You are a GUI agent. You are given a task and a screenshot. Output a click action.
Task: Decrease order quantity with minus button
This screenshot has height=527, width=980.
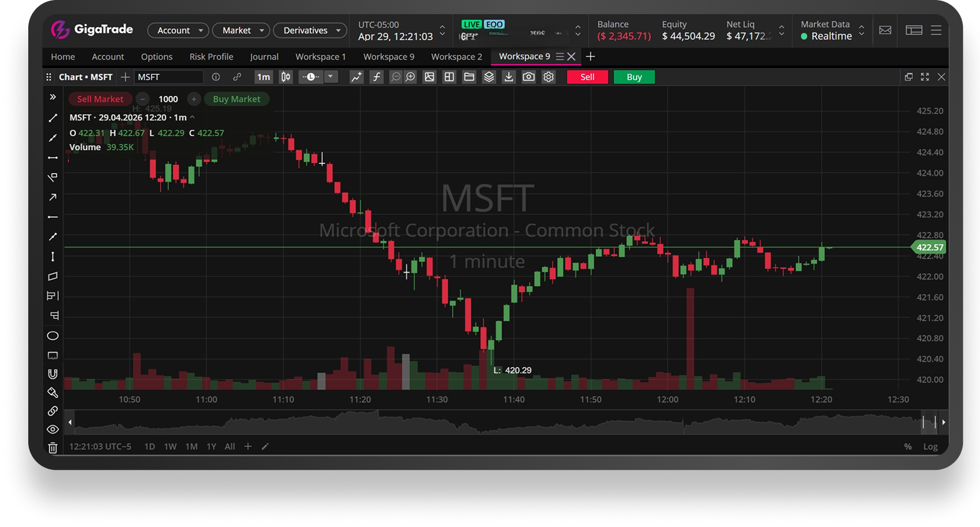[x=143, y=99]
